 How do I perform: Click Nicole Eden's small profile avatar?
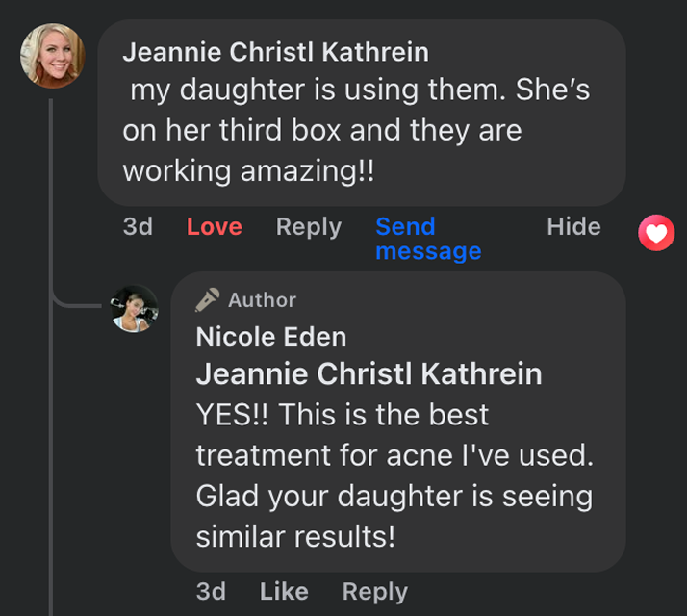tap(135, 309)
